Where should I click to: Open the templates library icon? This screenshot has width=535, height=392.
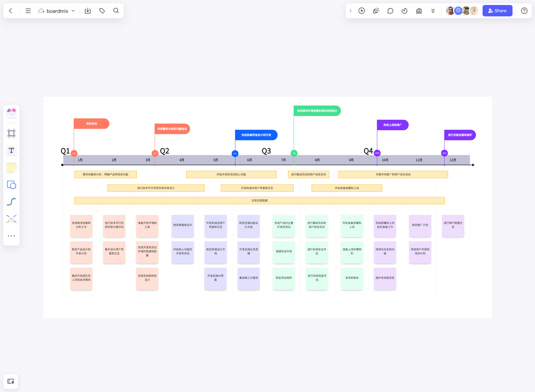11,113
